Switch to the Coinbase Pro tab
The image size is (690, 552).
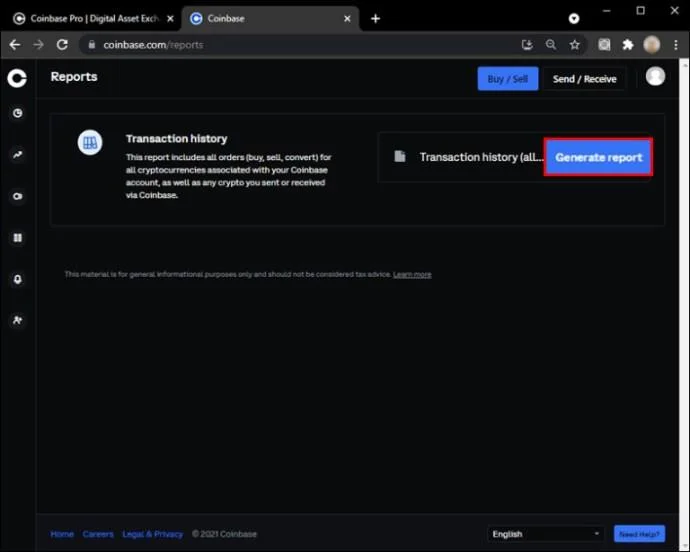pos(90,18)
